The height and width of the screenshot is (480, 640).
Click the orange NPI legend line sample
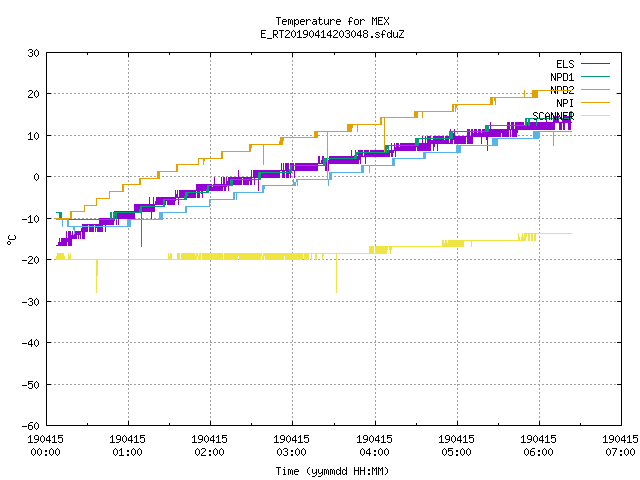(x=595, y=102)
